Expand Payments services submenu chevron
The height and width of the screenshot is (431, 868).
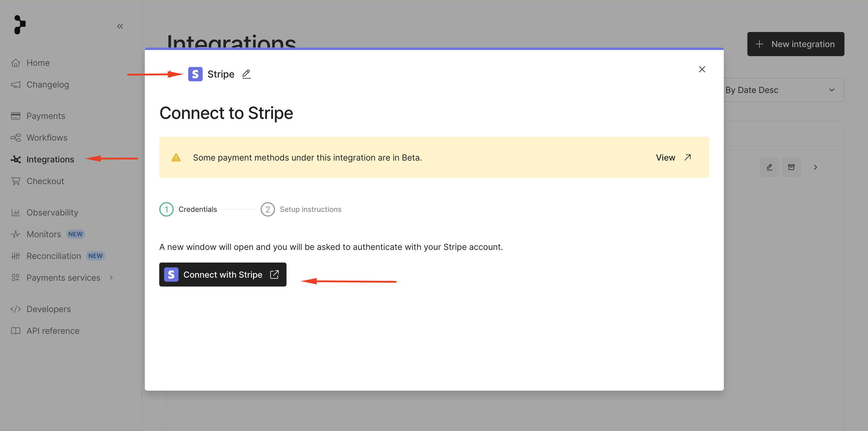pyautogui.click(x=111, y=278)
